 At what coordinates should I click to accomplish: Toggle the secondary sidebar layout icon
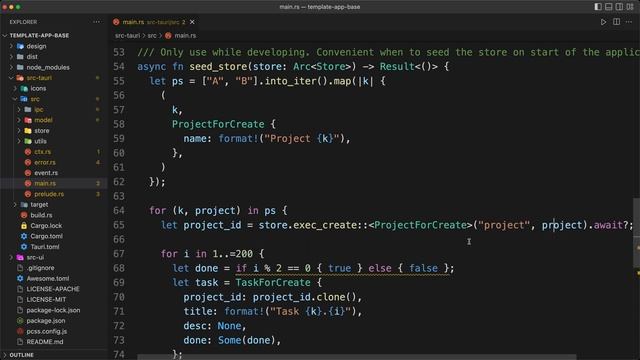[619, 7]
